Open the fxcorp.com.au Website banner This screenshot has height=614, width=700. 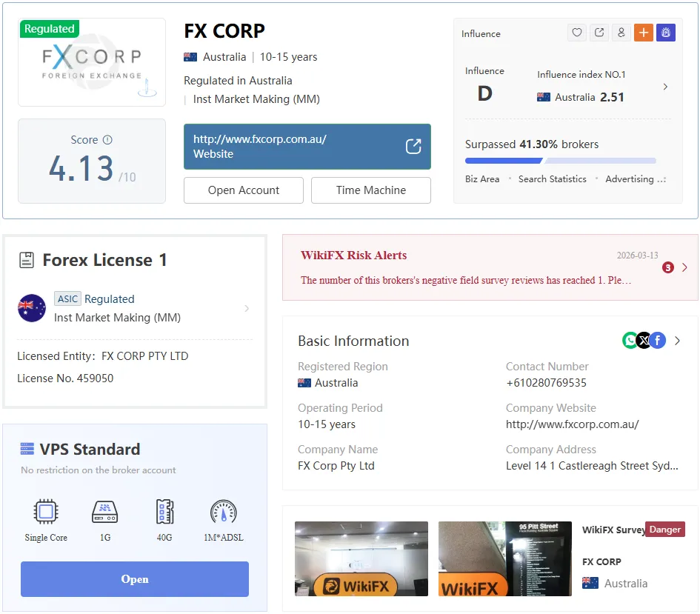click(307, 147)
